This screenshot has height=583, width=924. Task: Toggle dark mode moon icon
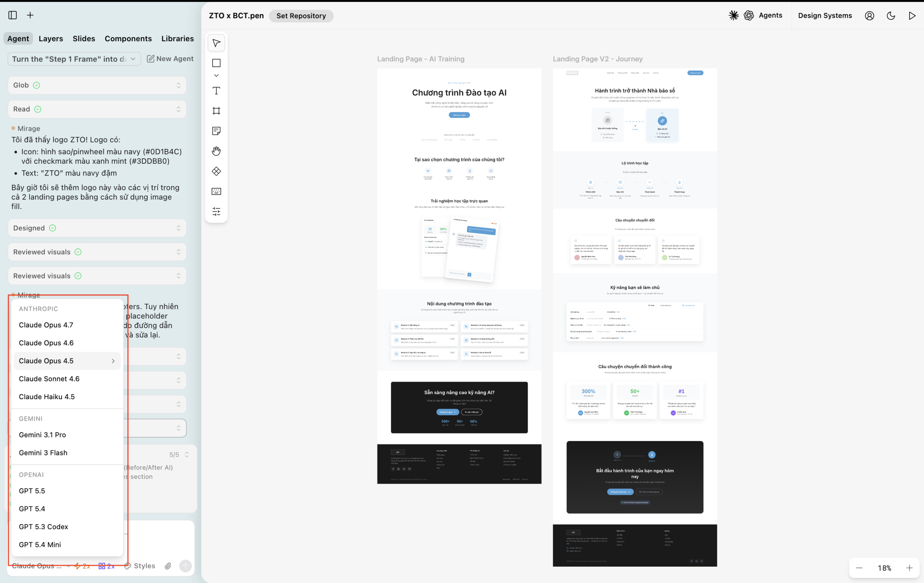click(891, 16)
